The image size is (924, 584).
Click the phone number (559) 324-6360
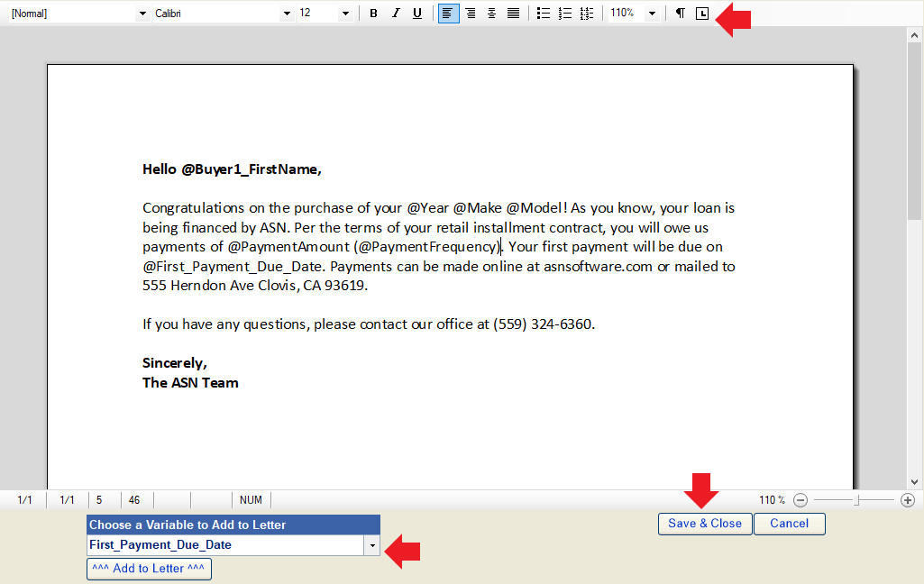pos(542,324)
